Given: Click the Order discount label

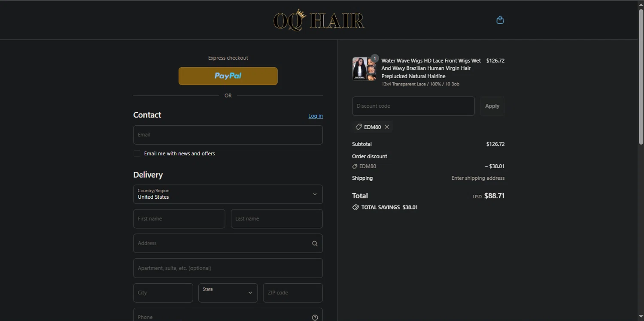Looking at the screenshot, I should [370, 157].
